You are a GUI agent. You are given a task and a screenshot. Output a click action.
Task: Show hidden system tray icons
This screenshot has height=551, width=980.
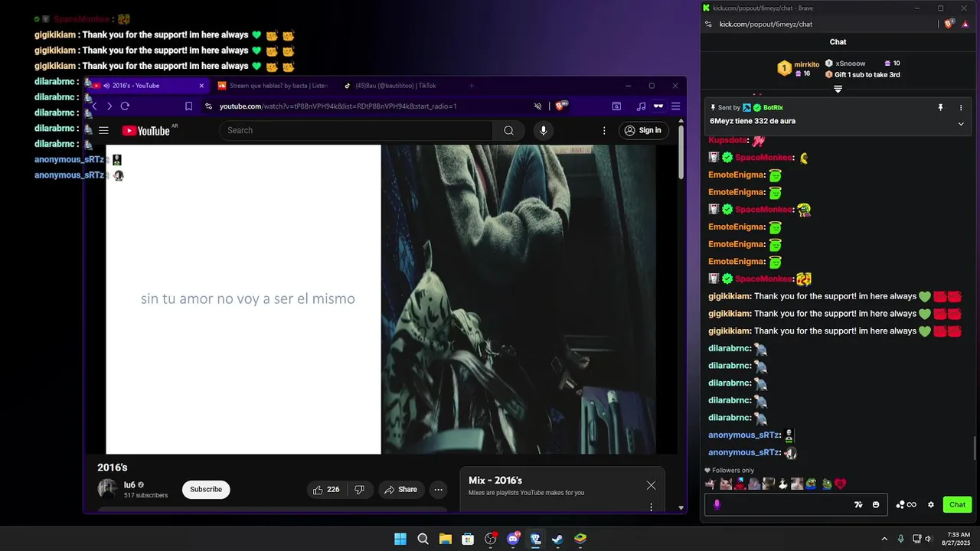tap(884, 539)
